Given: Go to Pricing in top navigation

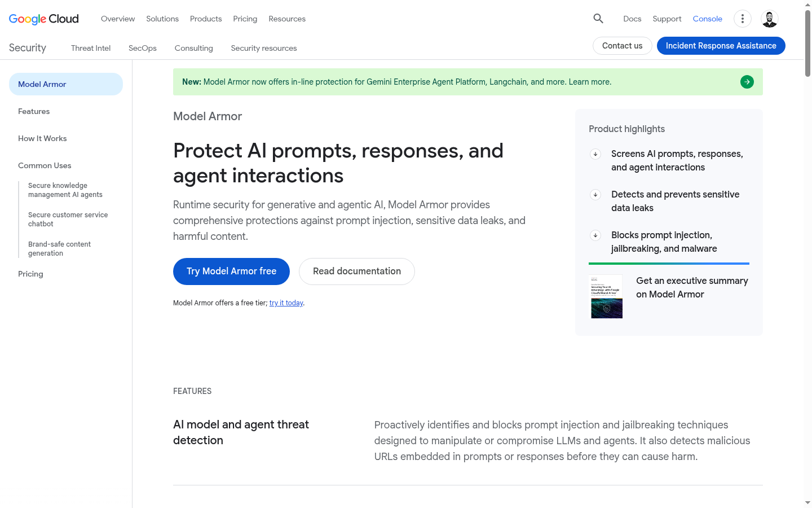Looking at the screenshot, I should pos(245,19).
